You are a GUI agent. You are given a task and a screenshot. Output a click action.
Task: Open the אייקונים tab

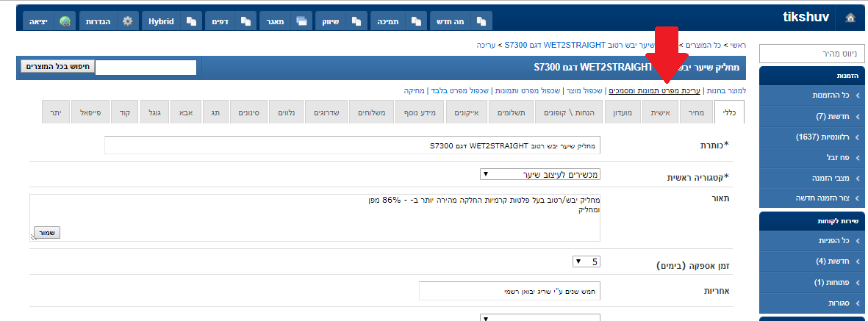465,112
